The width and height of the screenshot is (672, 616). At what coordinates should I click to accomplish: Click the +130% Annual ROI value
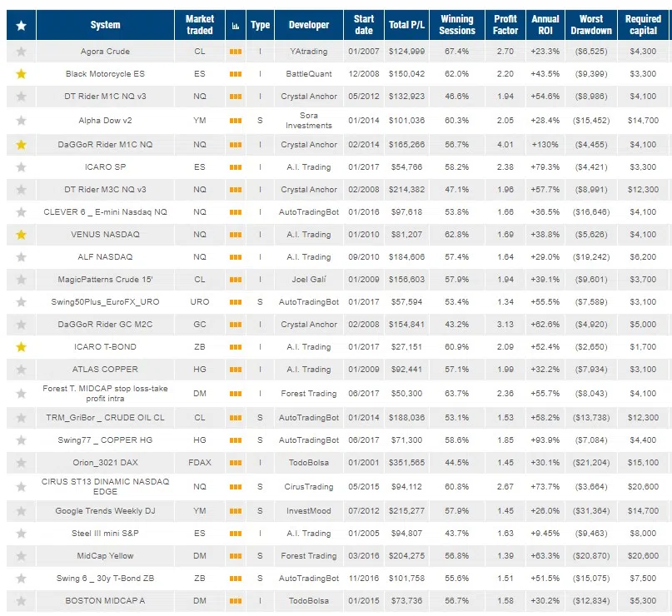pos(545,145)
